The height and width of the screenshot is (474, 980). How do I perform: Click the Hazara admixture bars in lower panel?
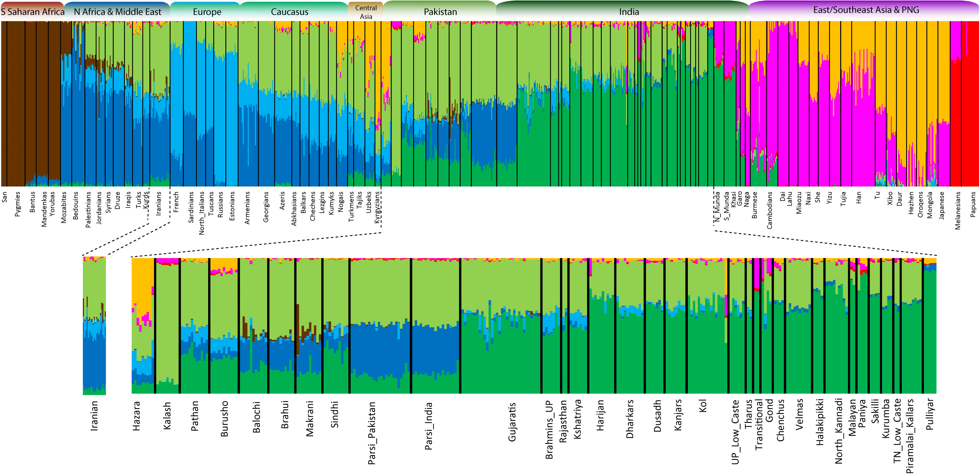point(143,326)
